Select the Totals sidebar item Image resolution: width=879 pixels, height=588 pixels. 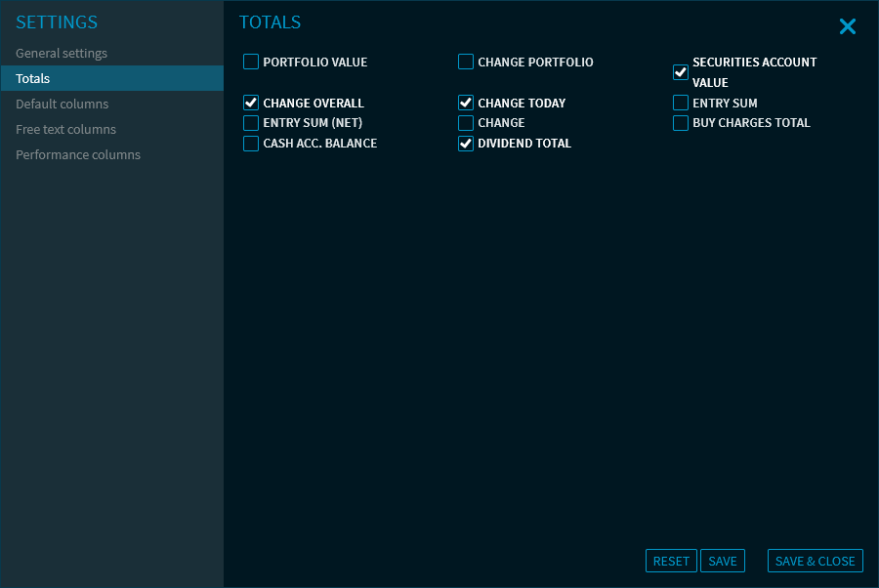pos(33,79)
